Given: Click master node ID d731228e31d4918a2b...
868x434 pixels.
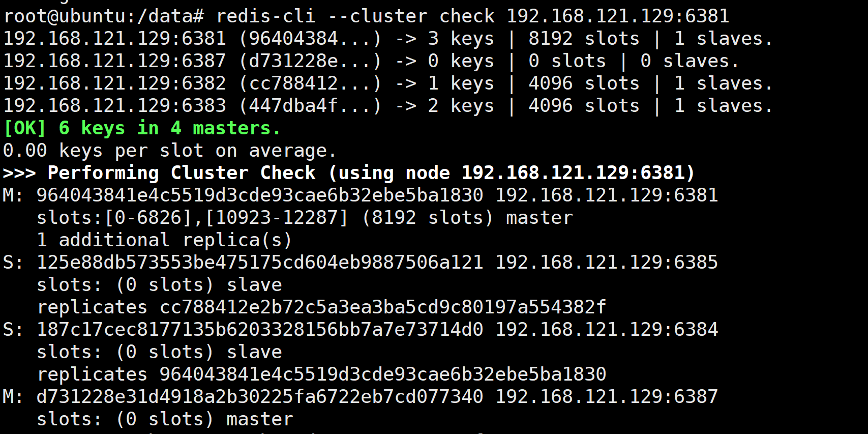Looking at the screenshot, I should pyautogui.click(x=260, y=397).
